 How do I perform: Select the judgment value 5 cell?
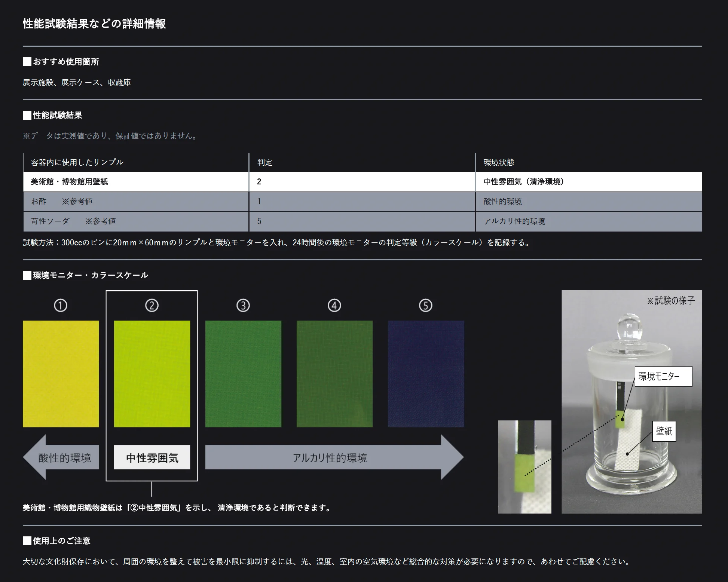[362, 221]
